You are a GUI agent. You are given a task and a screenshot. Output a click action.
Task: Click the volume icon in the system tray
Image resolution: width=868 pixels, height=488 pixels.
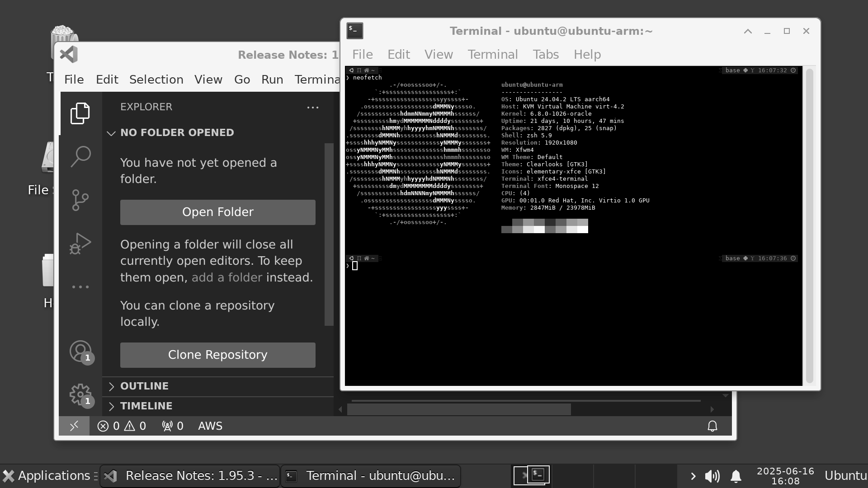tap(712, 475)
